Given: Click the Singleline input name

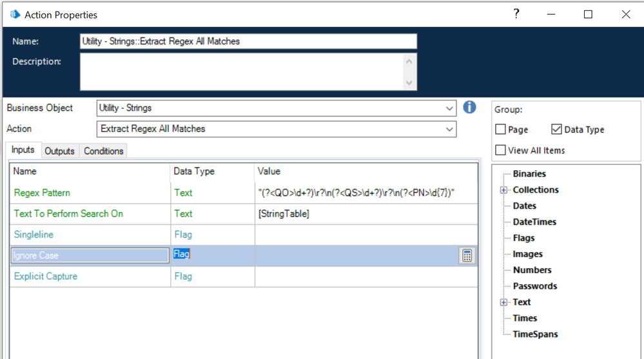Looking at the screenshot, I should [x=34, y=235].
